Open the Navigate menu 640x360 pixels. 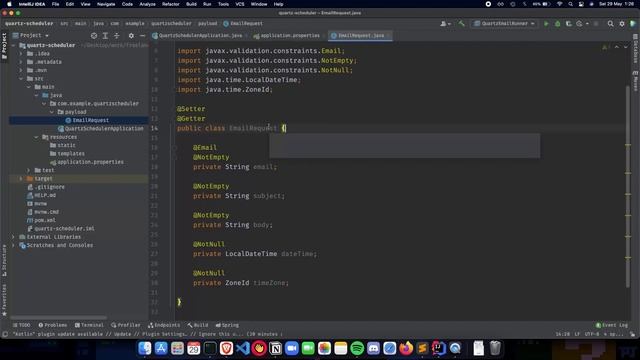106,4
